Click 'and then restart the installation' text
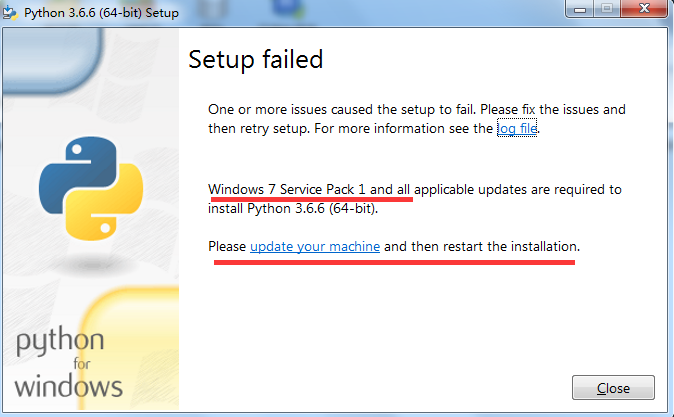The image size is (674, 417). [482, 246]
